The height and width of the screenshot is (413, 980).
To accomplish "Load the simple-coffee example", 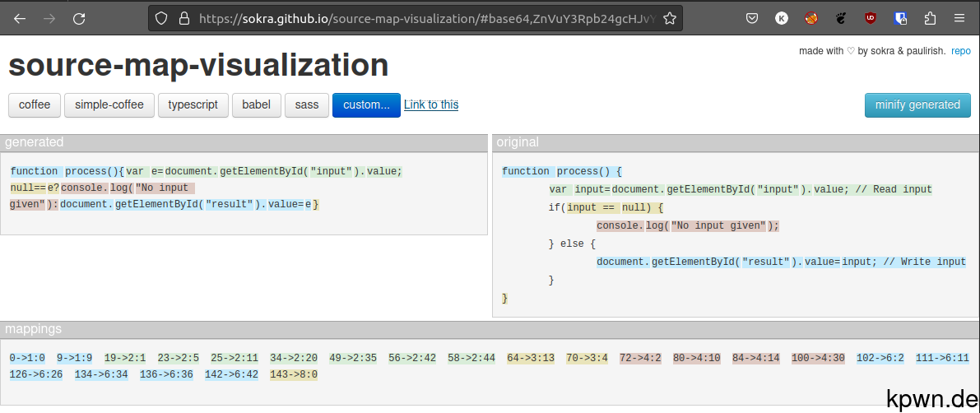I will click(109, 105).
